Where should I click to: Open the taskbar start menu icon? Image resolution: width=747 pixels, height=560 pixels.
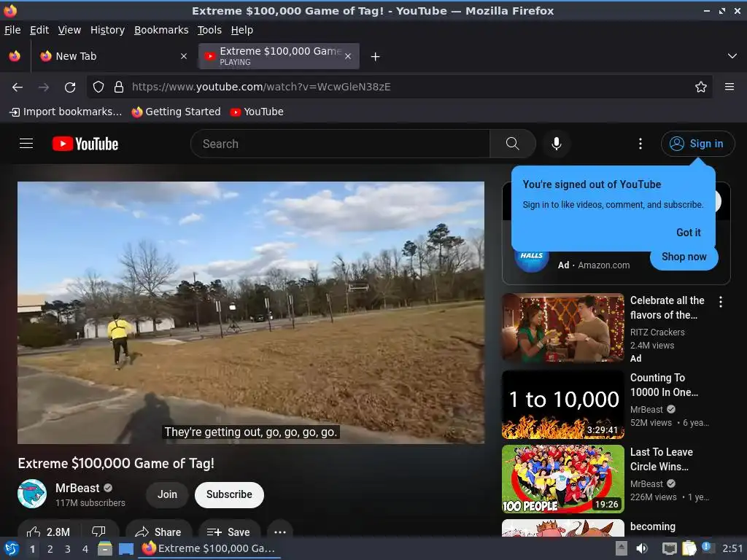[x=12, y=548]
